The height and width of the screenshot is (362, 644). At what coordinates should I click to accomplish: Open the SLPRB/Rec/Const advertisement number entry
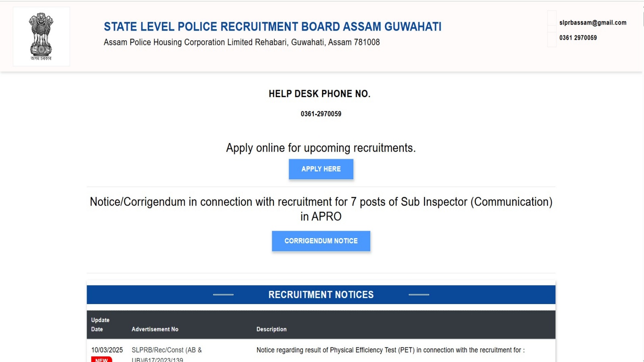[x=167, y=350]
